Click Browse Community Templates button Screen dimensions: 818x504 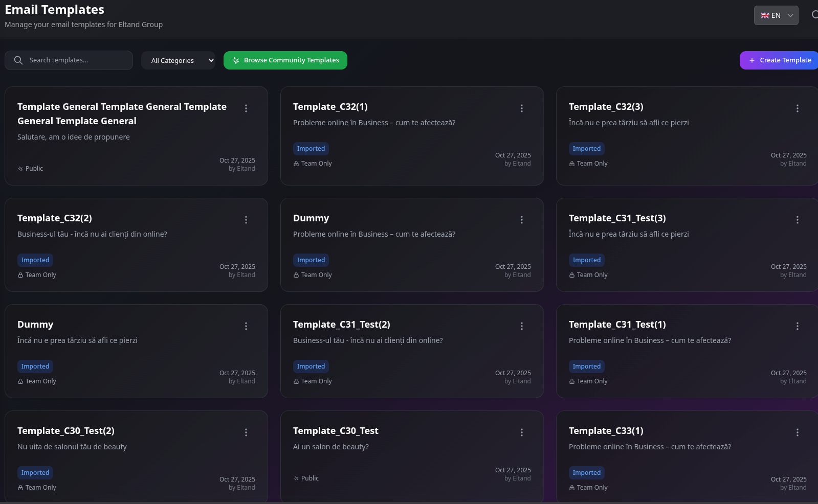(285, 60)
